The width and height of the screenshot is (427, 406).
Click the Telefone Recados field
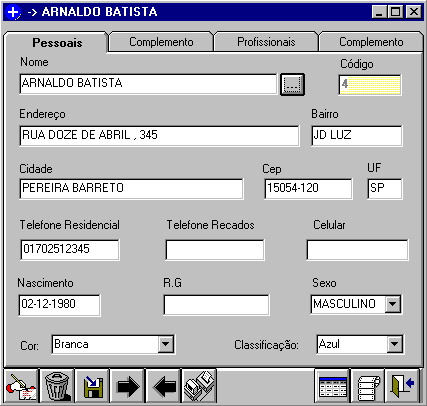coord(215,250)
